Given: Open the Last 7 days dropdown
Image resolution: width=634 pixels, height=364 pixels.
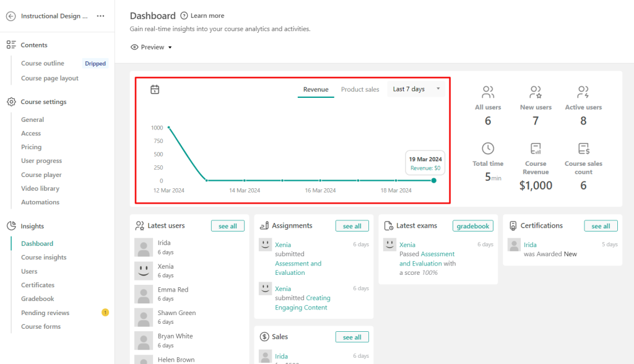Looking at the screenshot, I should [x=416, y=89].
